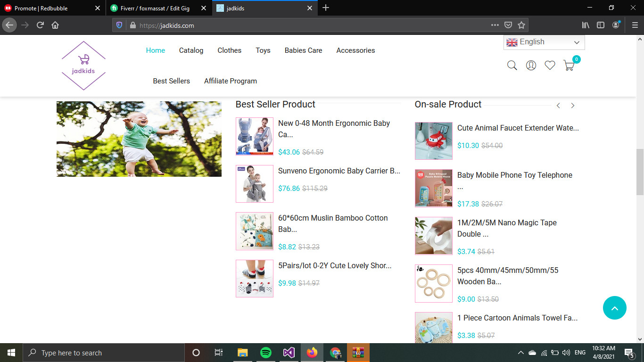Screen dimensions: 644x362
Task: Open the WinRAR taskbar icon
Action: pos(358,353)
